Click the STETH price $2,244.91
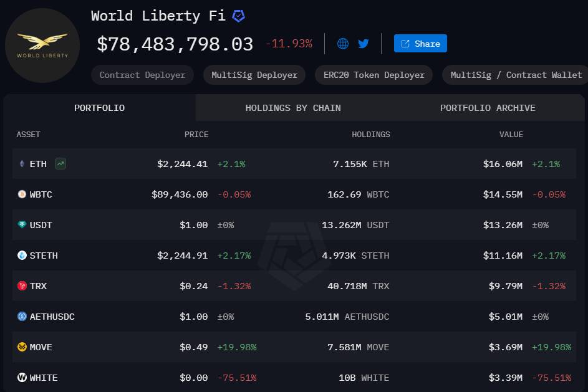The width and height of the screenshot is (588, 392). click(x=183, y=256)
